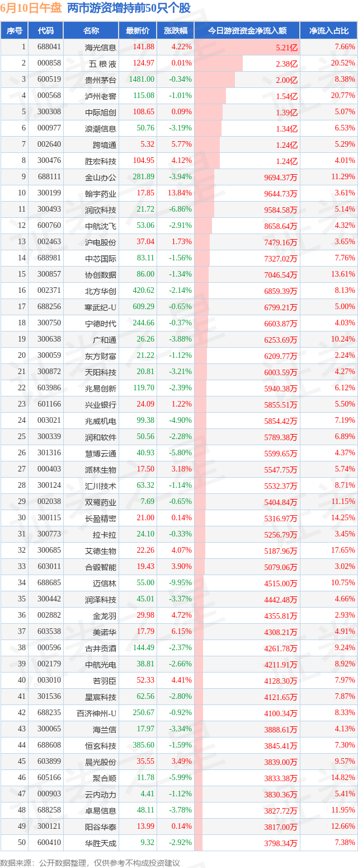Select stock name 派林生物
Viewport: 358px width, 868px height.
click(x=101, y=469)
